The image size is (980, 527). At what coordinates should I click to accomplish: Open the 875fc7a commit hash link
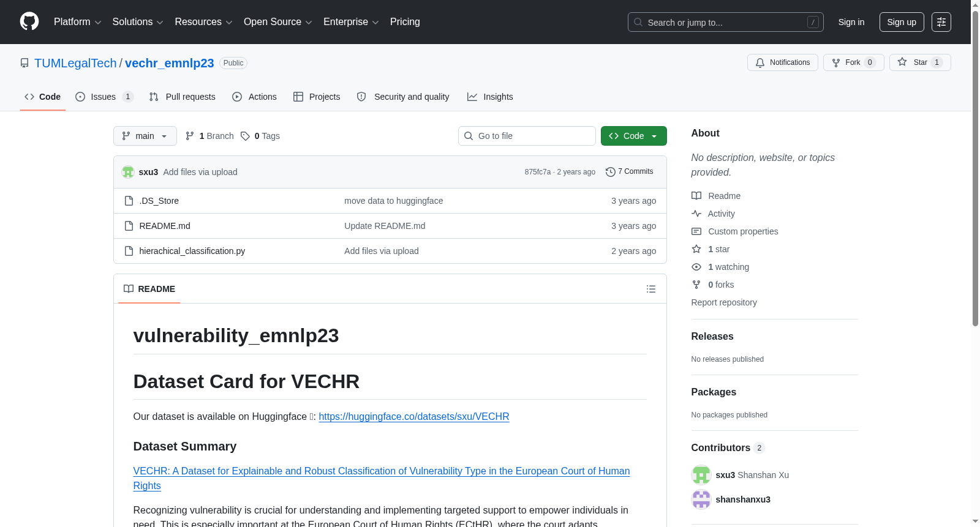click(538, 172)
